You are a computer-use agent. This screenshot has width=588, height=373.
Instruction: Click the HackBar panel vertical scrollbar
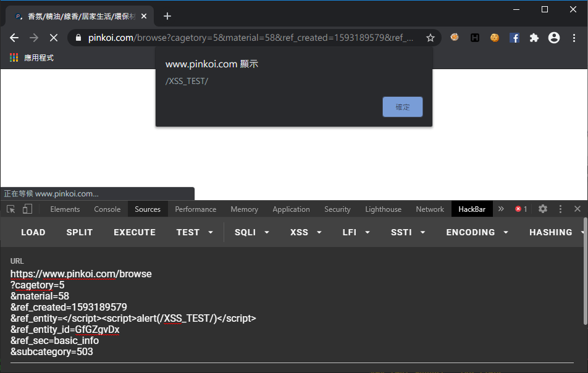pos(586,271)
